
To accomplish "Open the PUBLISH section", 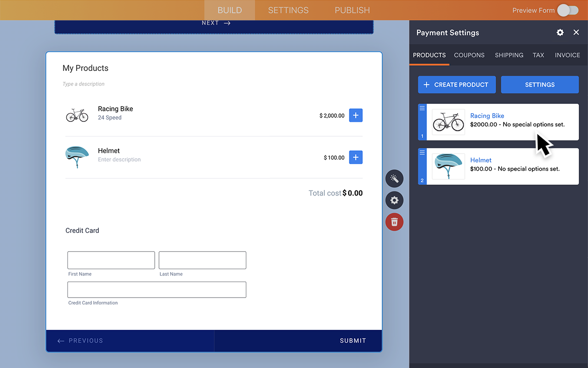I will (352, 10).
